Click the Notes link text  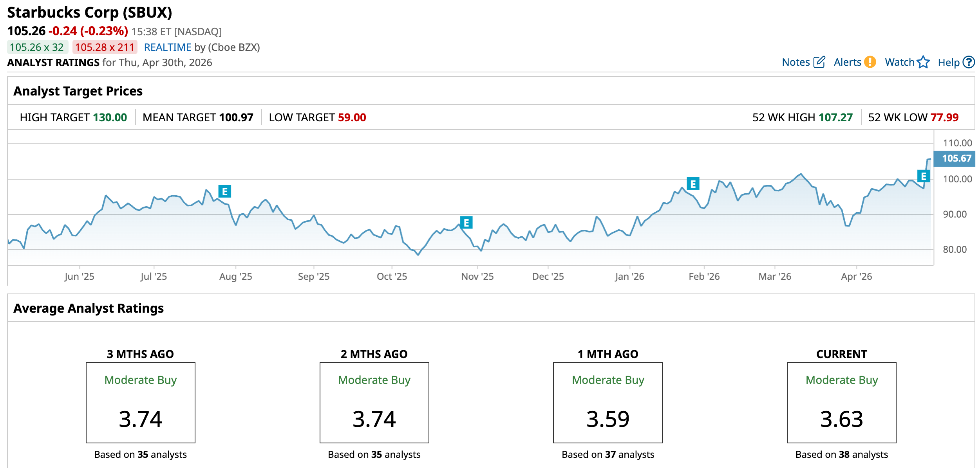796,62
